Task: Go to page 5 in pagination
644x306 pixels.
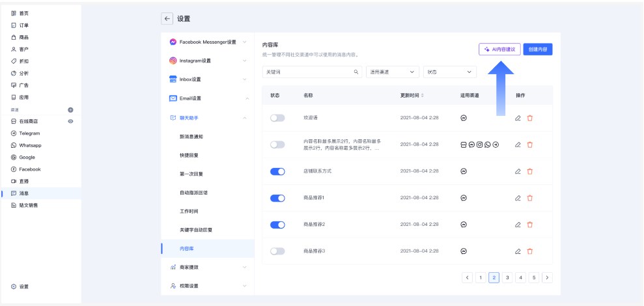Action: coord(533,278)
